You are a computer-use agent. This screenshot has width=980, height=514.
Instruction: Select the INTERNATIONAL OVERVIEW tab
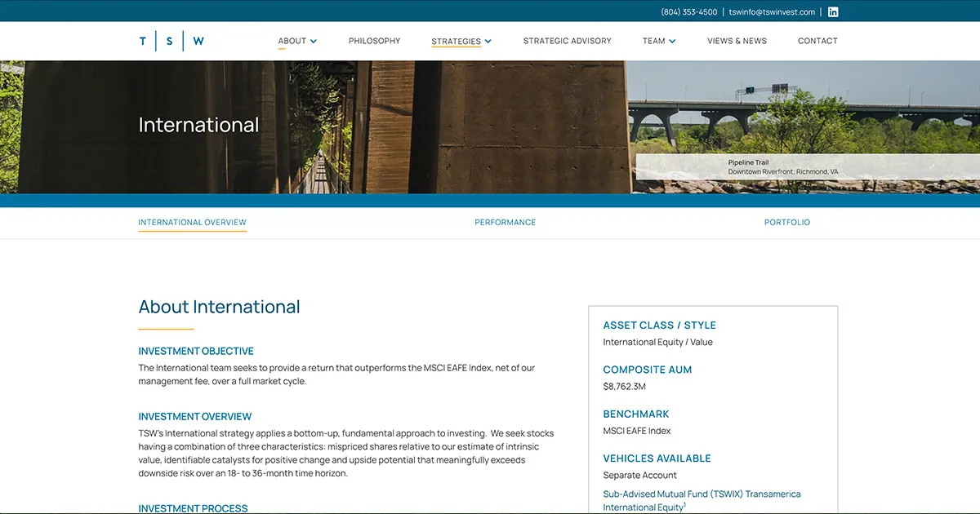pos(192,221)
